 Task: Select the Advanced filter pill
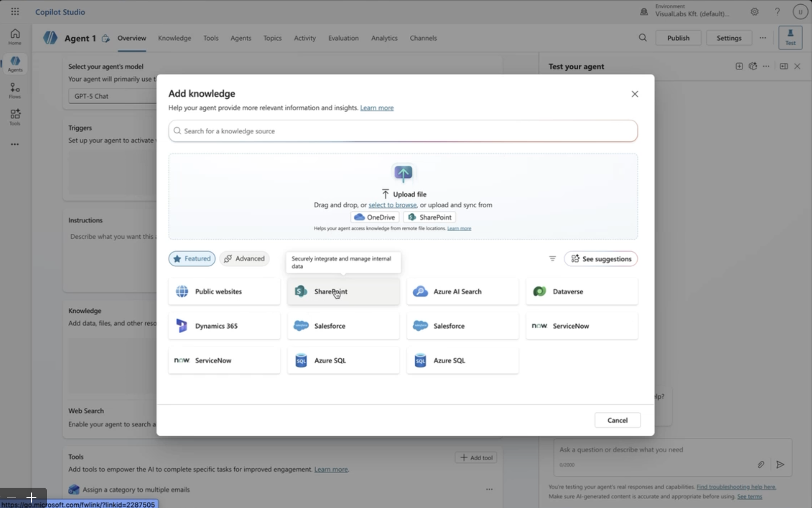click(x=244, y=259)
